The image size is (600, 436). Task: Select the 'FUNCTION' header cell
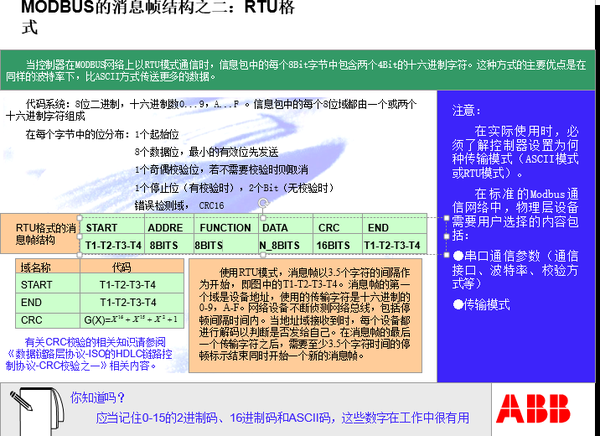click(x=226, y=225)
